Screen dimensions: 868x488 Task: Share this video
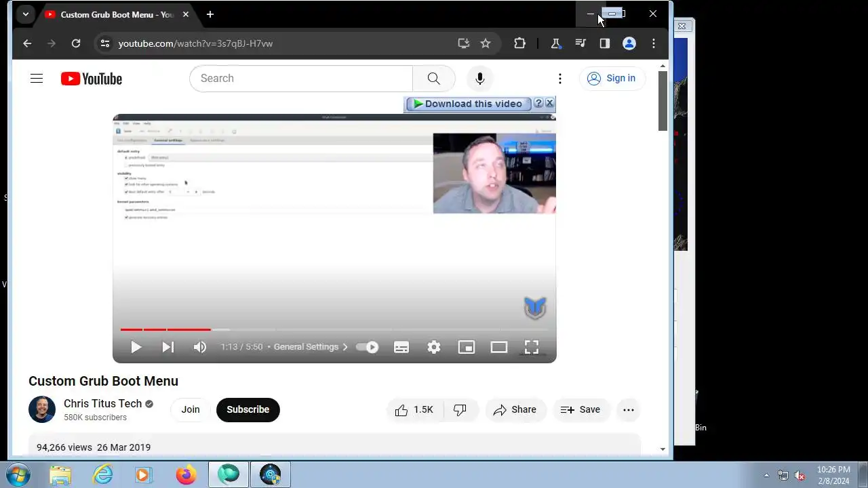click(x=515, y=410)
